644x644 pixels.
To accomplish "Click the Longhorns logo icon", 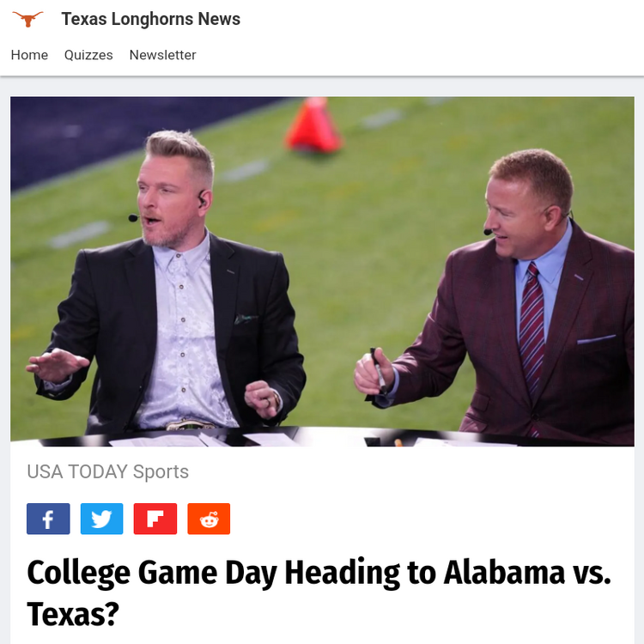I will click(27, 19).
